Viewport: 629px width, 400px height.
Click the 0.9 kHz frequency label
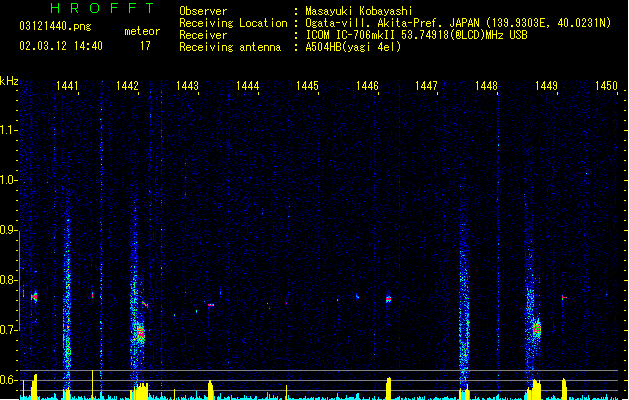8,230
